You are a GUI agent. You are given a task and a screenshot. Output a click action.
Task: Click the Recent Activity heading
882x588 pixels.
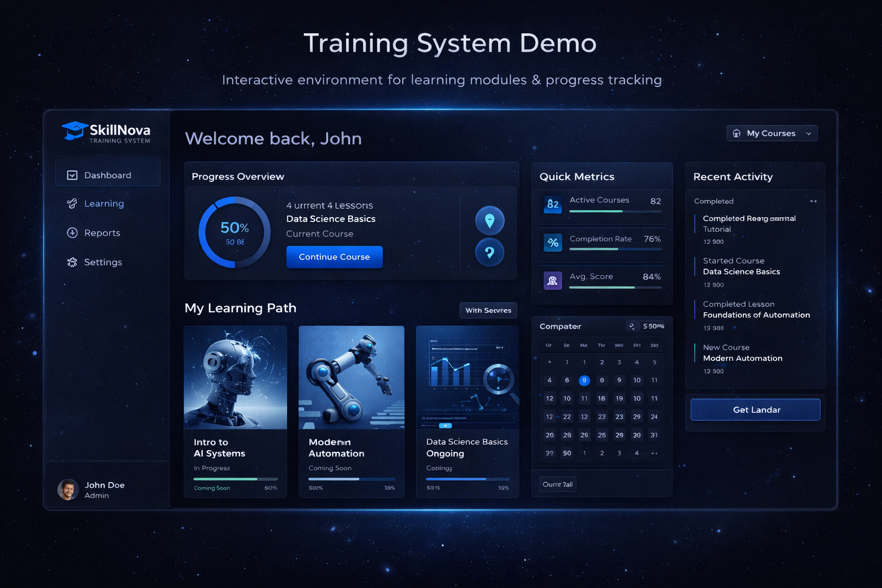pyautogui.click(x=733, y=177)
